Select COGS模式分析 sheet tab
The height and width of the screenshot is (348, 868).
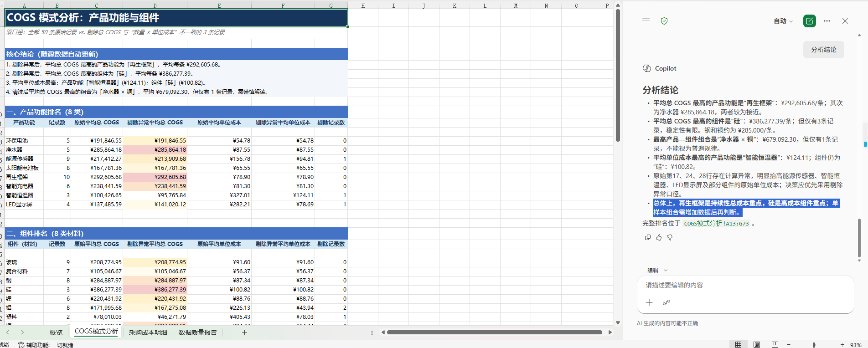point(96,332)
